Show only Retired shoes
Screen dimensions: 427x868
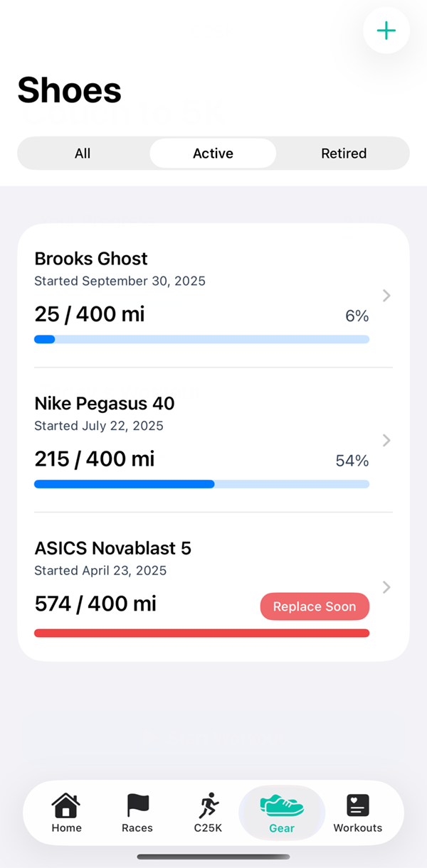pos(344,153)
